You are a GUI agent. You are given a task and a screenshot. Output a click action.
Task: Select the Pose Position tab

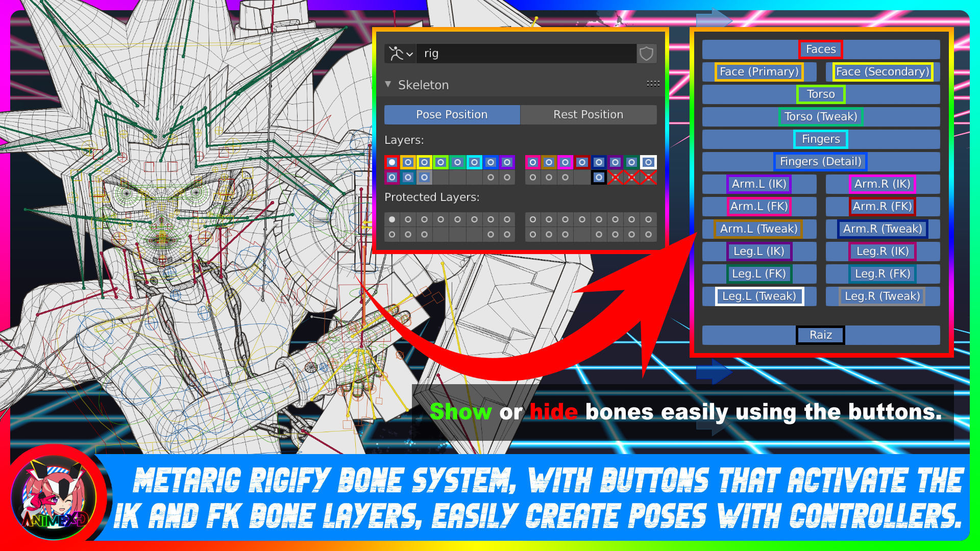pyautogui.click(x=452, y=115)
